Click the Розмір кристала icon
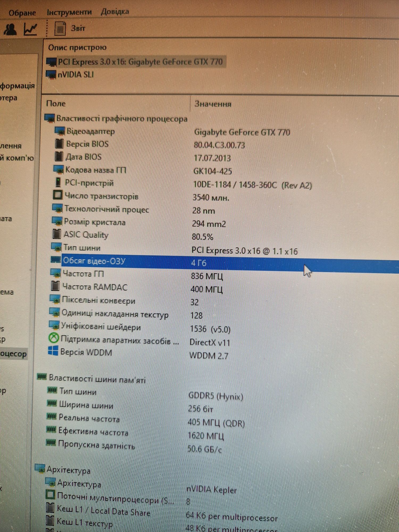This screenshot has width=399, height=532. coord(57,221)
